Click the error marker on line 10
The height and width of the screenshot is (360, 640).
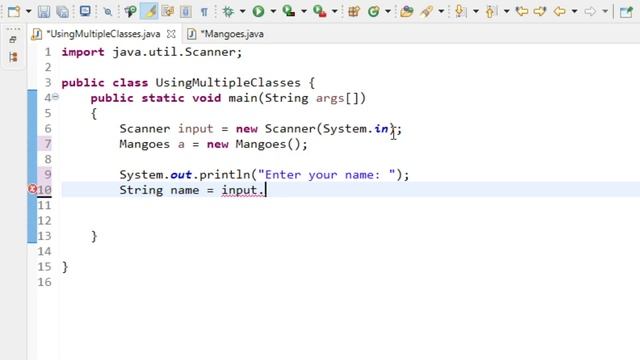tap(32, 189)
